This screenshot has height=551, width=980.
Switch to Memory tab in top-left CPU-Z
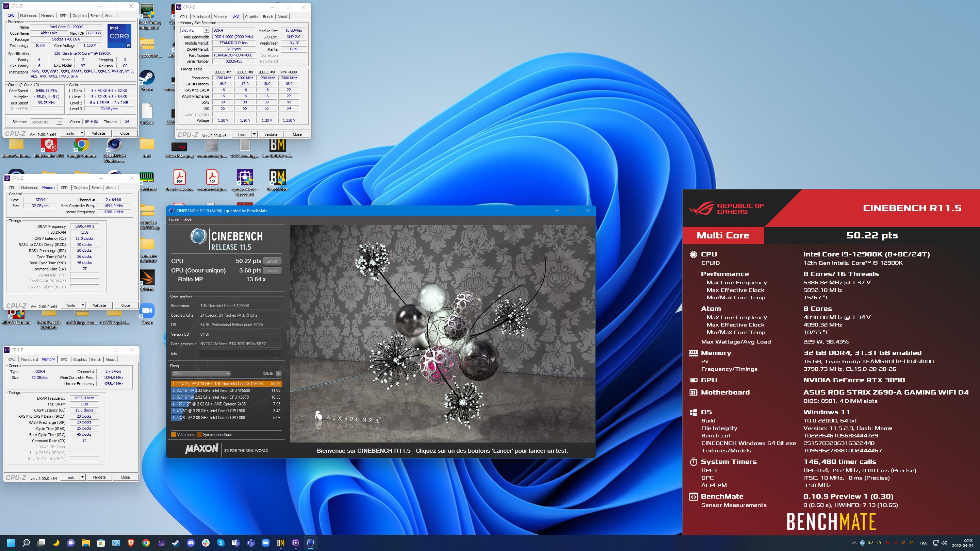coord(48,16)
